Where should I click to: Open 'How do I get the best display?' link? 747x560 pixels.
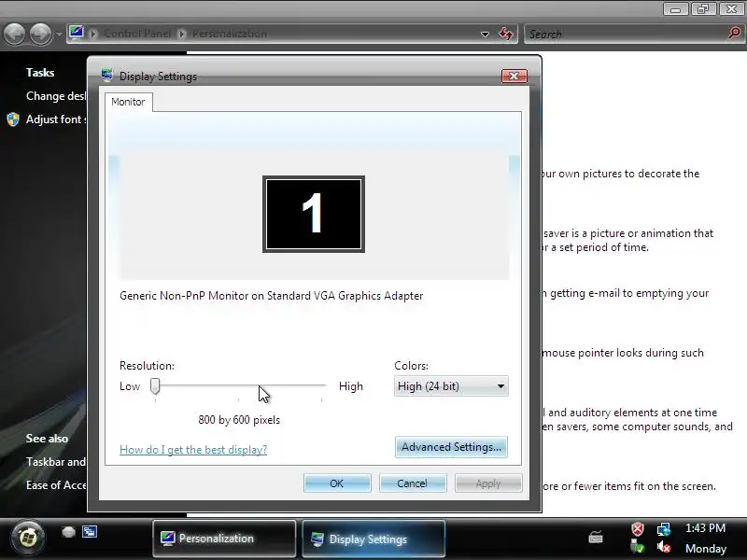pos(193,450)
